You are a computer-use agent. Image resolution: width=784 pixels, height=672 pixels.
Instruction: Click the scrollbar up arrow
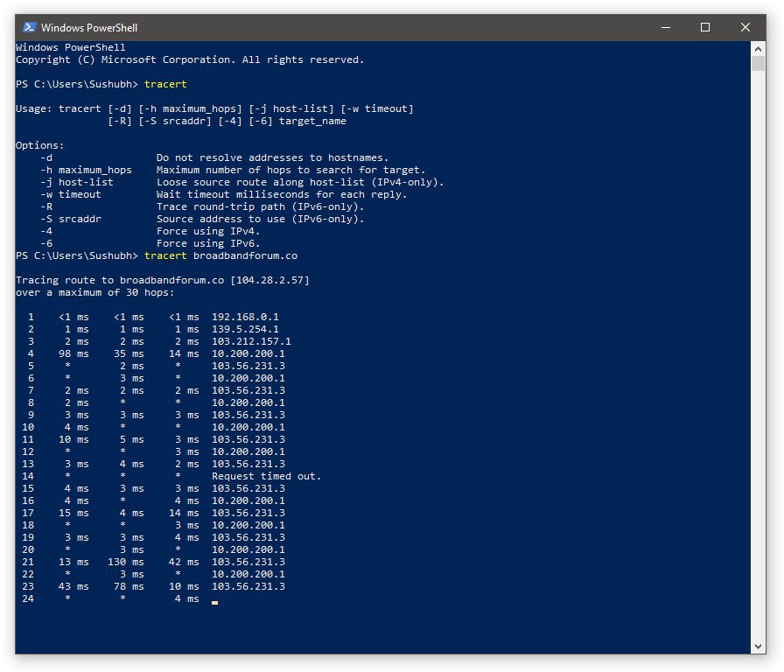[759, 48]
